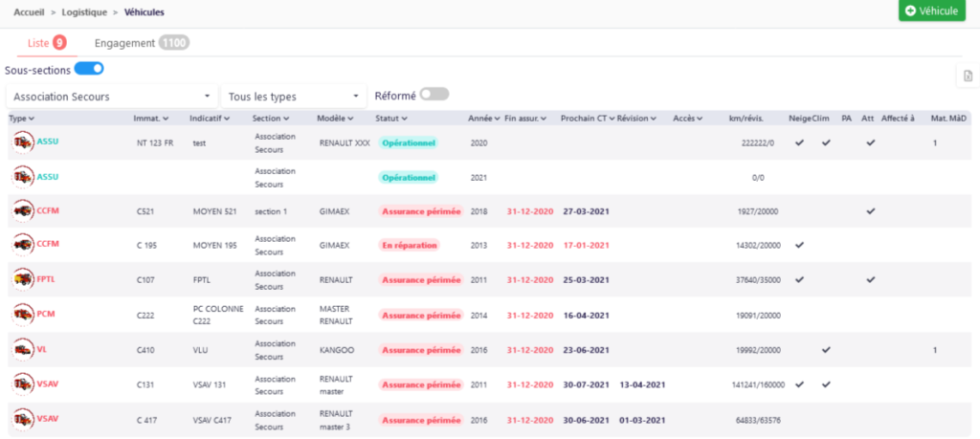Go to Logistique in the breadcrumb
Screen dimensions: 980x439
[84, 11]
